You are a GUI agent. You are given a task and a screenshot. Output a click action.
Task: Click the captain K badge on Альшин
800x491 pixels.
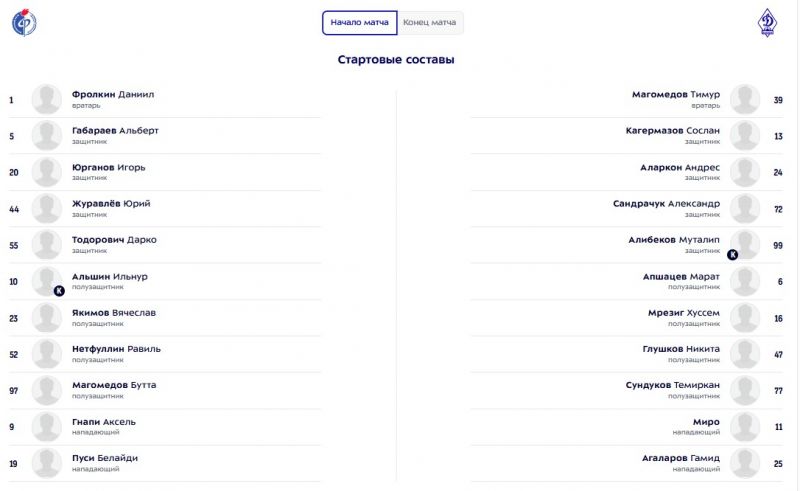pos(59,291)
